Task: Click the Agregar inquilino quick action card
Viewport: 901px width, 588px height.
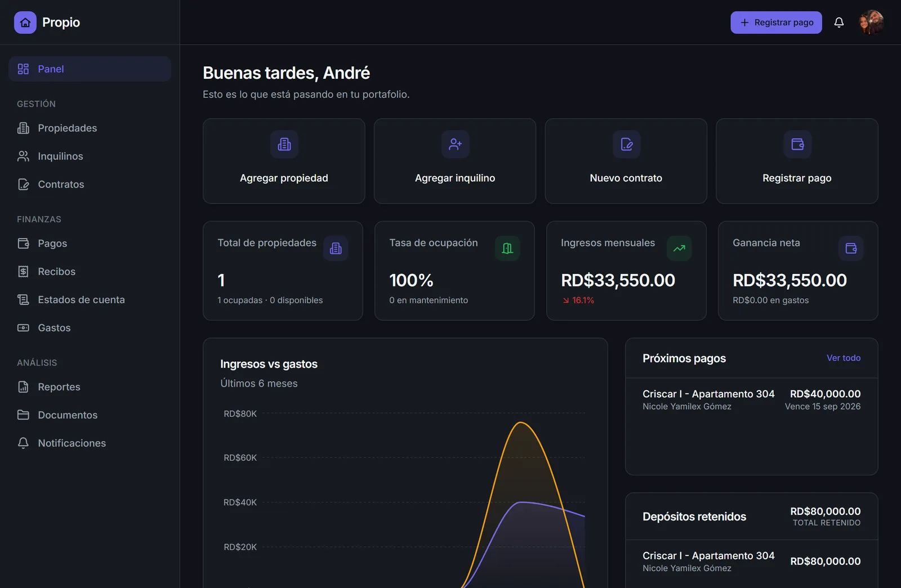Action: (455, 161)
